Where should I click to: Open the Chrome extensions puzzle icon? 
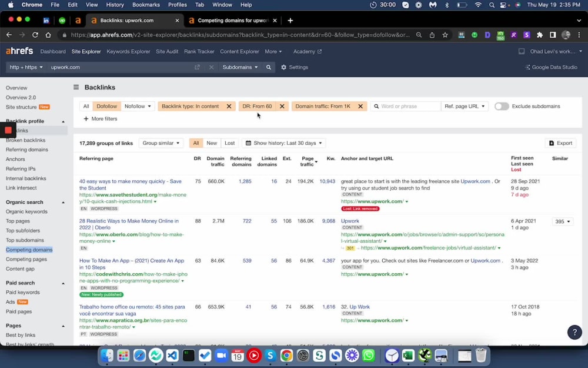tap(540, 35)
